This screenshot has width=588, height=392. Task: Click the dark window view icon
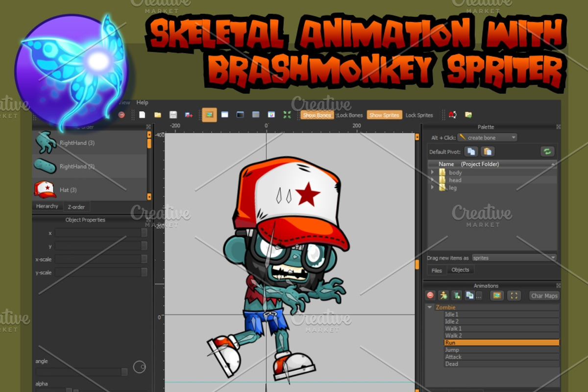pyautogui.click(x=240, y=115)
